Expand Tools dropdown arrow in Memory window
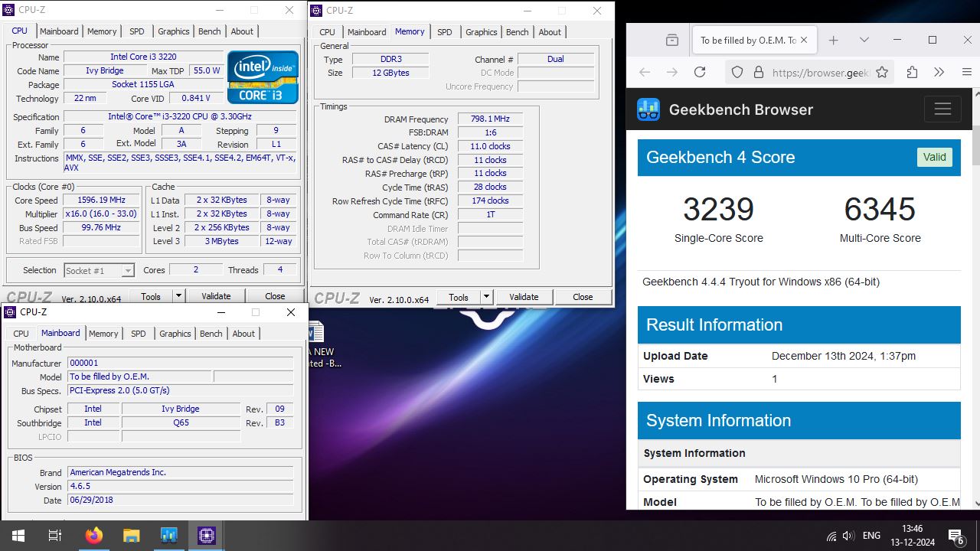980x551 pixels. pyautogui.click(x=486, y=297)
